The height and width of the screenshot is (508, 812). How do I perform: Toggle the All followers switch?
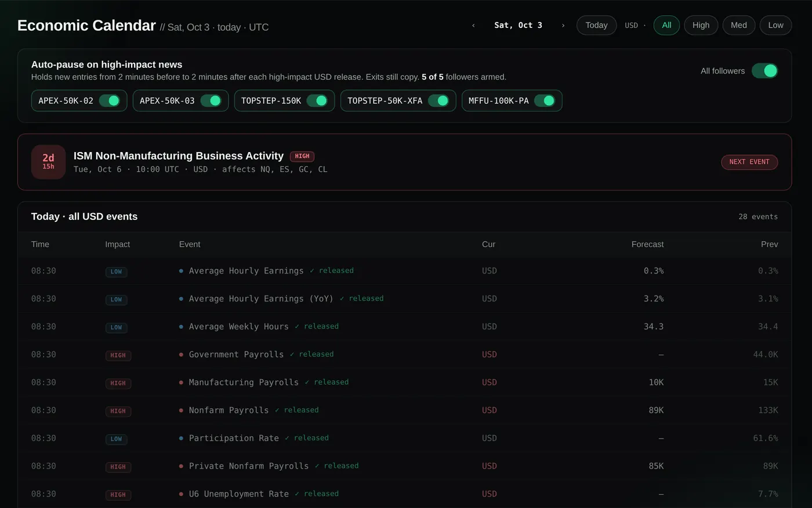tap(764, 71)
